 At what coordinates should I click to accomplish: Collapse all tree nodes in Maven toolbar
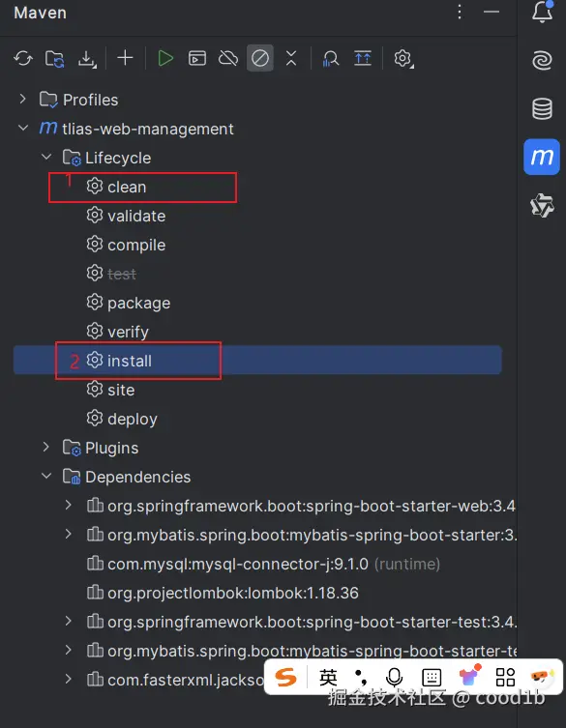click(x=291, y=58)
